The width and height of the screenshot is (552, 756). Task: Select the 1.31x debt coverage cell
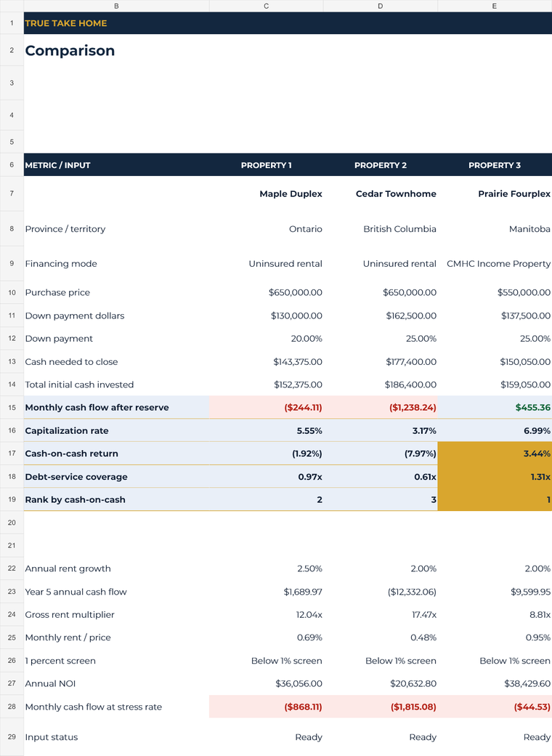point(494,476)
